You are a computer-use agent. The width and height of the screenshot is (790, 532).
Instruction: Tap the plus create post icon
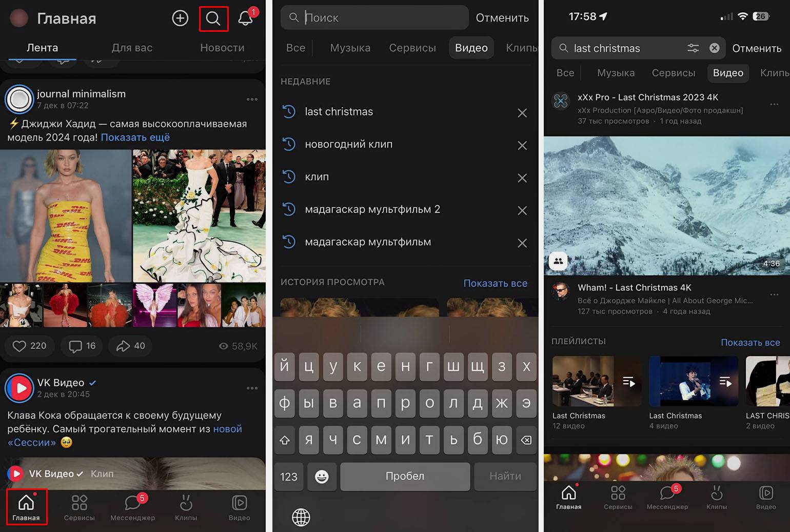tap(180, 18)
